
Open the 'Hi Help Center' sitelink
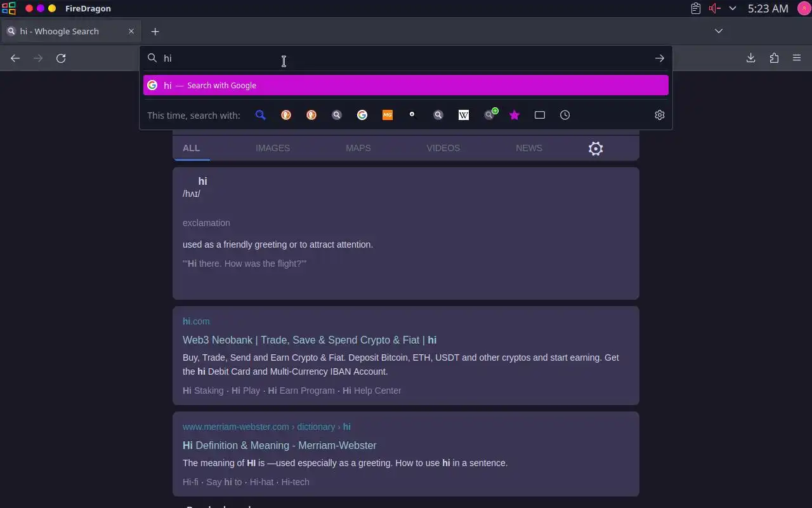[372, 391]
